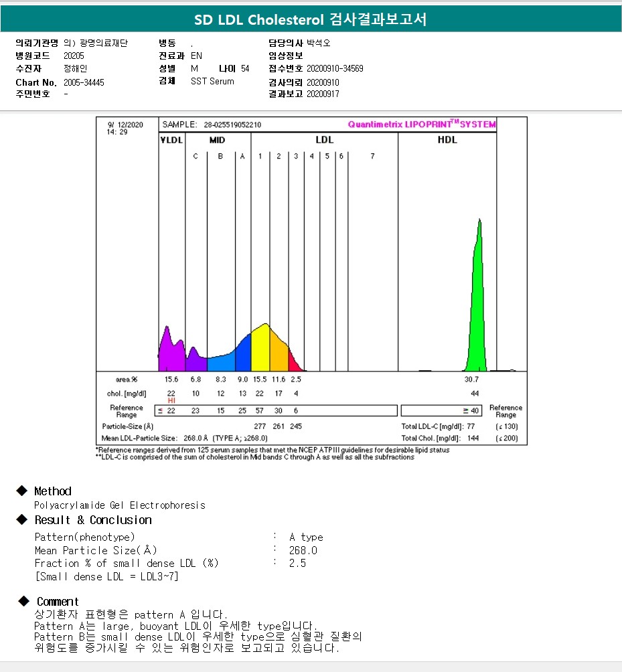Click the Total LDL-C value 77
Image resolution: width=622 pixels, height=672 pixels.
[x=471, y=426]
